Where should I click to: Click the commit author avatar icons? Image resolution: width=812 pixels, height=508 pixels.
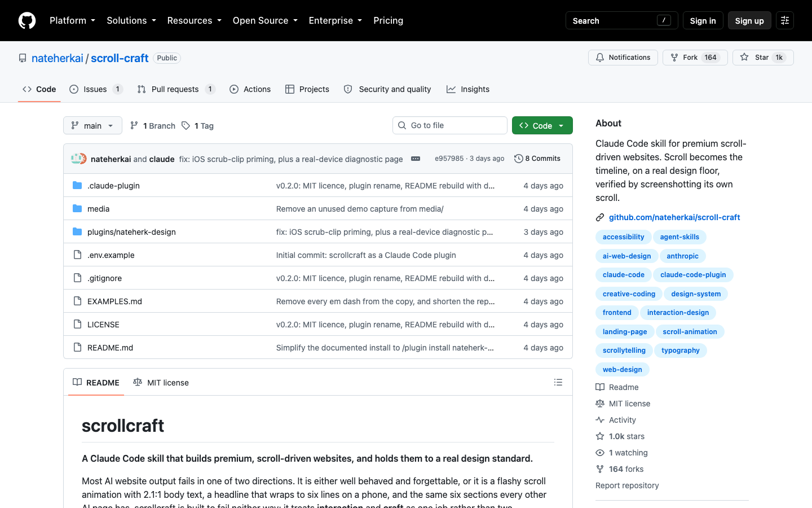click(79, 159)
